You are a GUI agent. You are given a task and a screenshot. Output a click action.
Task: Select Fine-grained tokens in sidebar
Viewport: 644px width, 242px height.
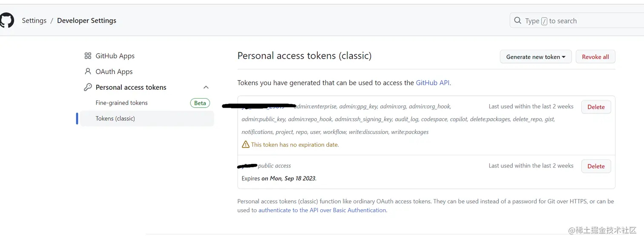122,103
